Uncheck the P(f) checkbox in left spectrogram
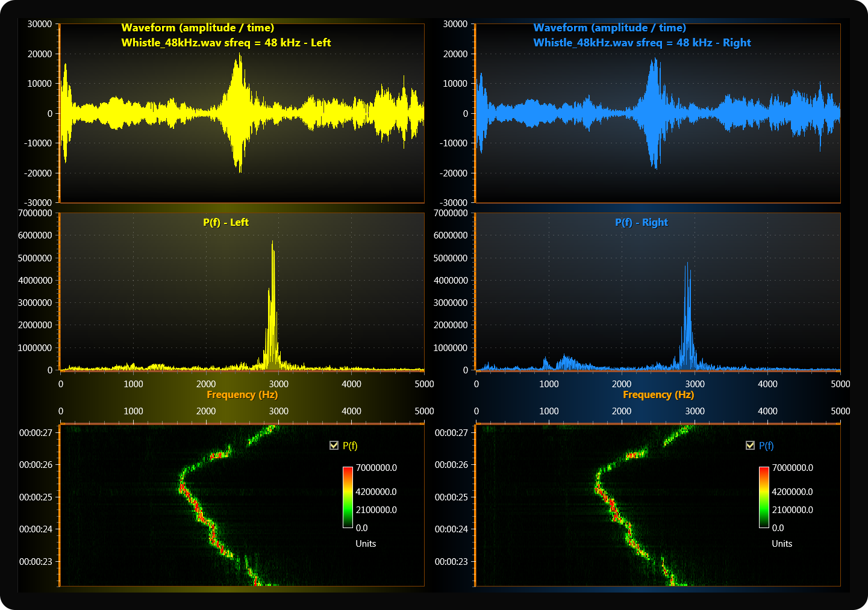 pos(334,446)
